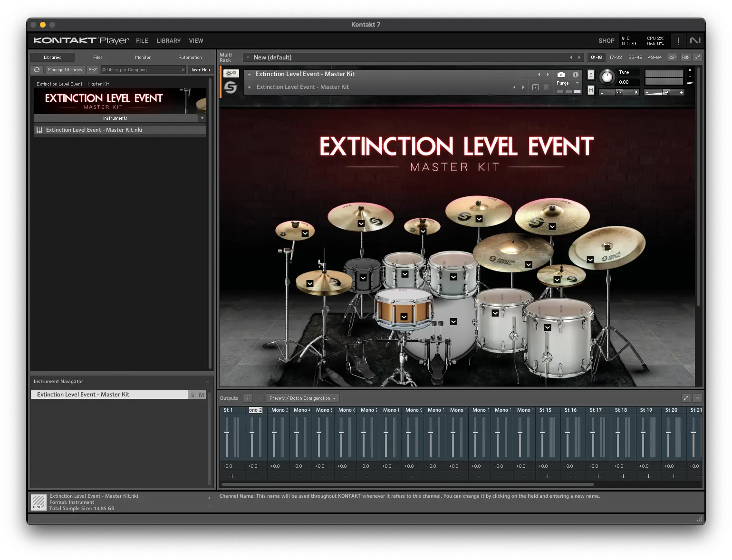Open the VIEW menu
This screenshot has width=732, height=560.
tap(196, 41)
